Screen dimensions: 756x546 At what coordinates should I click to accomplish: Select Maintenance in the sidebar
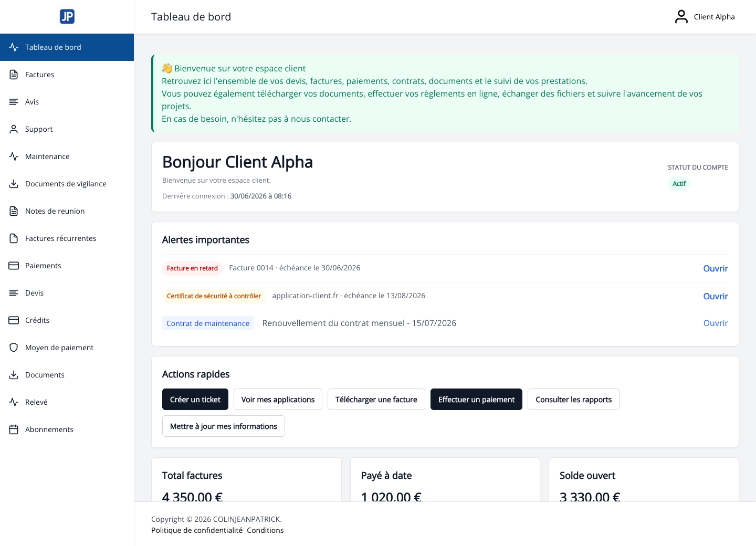(67, 156)
